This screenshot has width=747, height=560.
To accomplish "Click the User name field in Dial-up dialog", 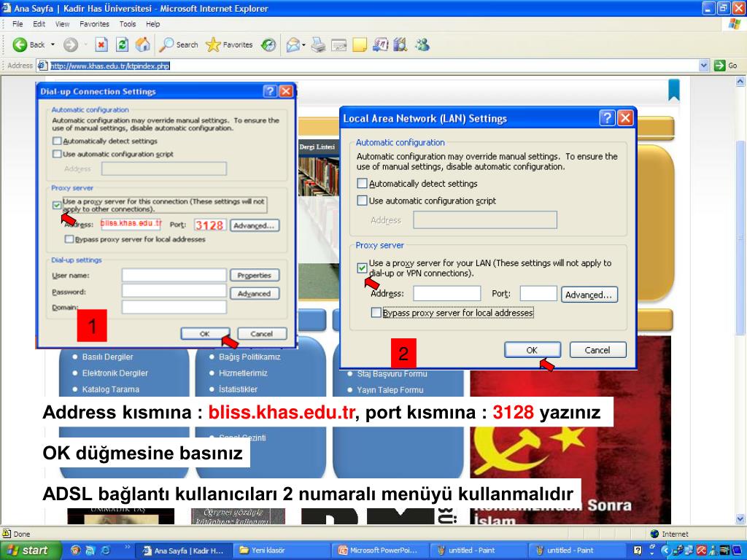I will [x=174, y=275].
